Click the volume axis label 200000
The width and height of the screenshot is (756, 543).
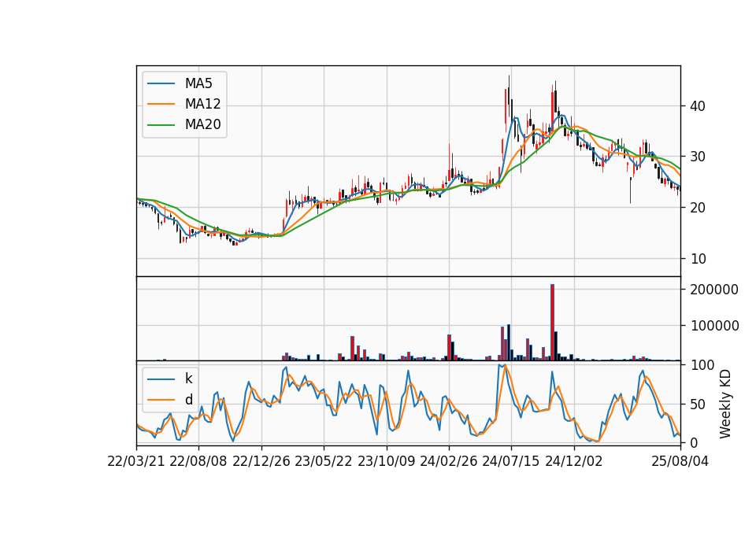pos(714,290)
